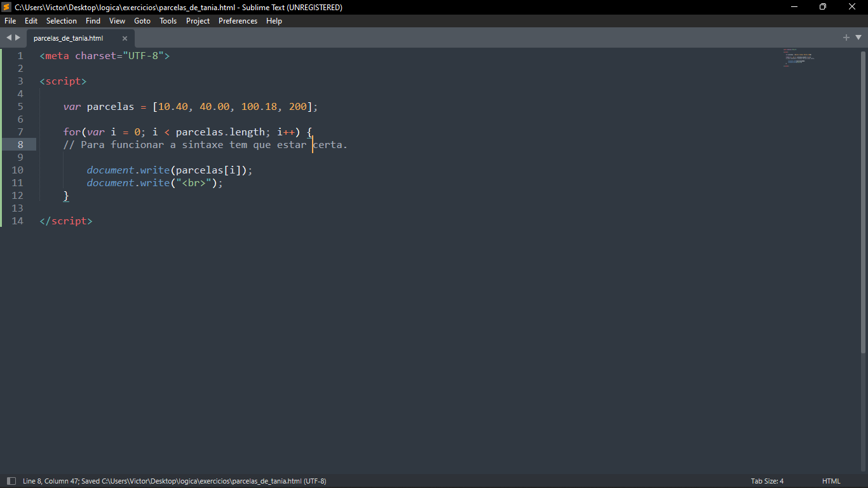Open the Preferences menu
Image resolution: width=868 pixels, height=488 pixels.
click(238, 21)
